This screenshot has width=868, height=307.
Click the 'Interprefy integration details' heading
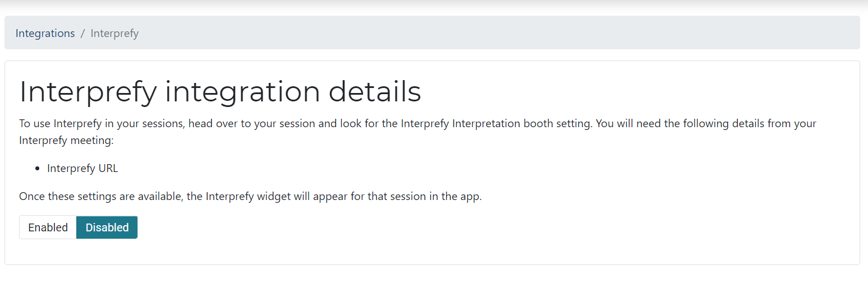tap(220, 92)
